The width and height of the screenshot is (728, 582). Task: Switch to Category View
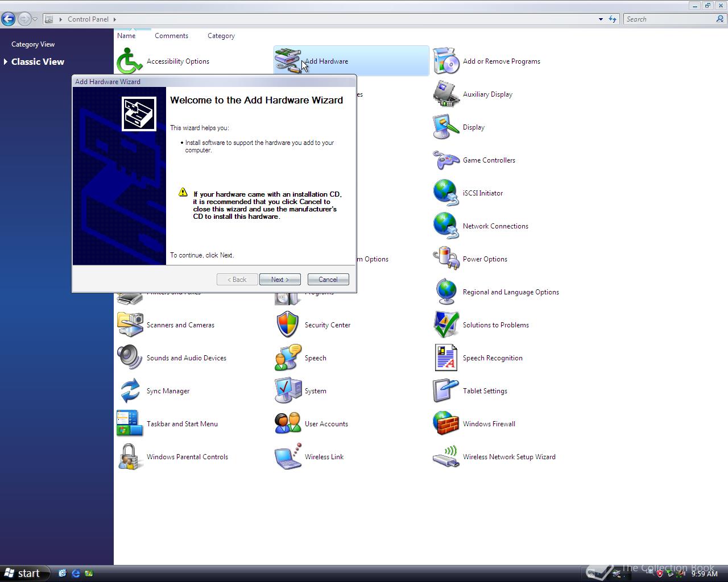(x=33, y=44)
